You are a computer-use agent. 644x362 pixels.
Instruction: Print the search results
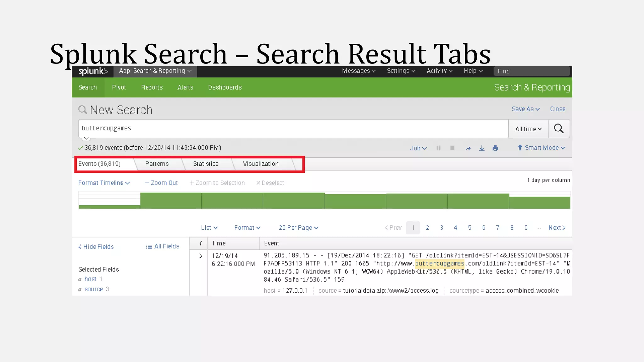pos(495,148)
